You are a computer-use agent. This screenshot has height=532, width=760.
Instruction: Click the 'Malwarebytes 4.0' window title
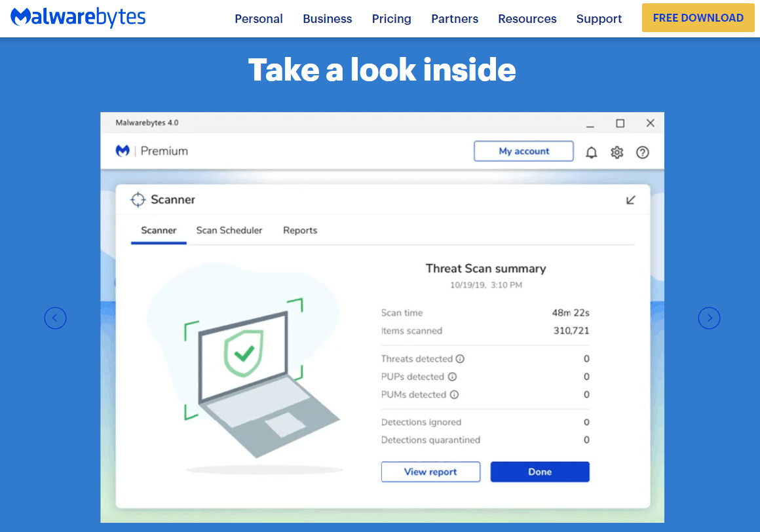tap(147, 123)
